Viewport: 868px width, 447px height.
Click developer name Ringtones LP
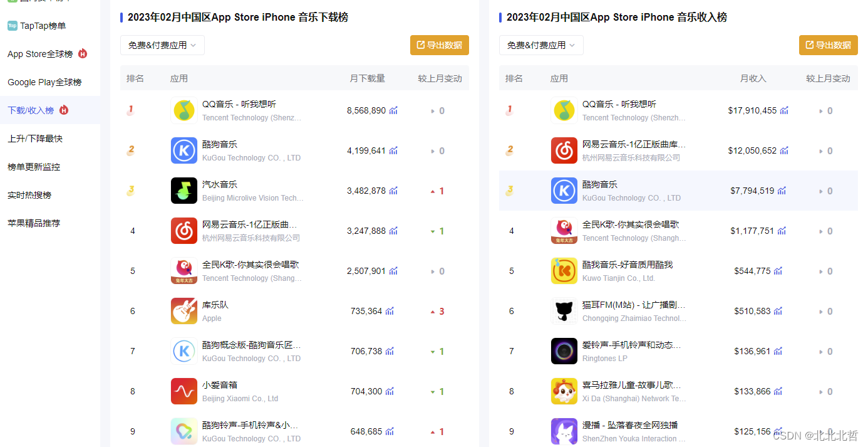604,359
